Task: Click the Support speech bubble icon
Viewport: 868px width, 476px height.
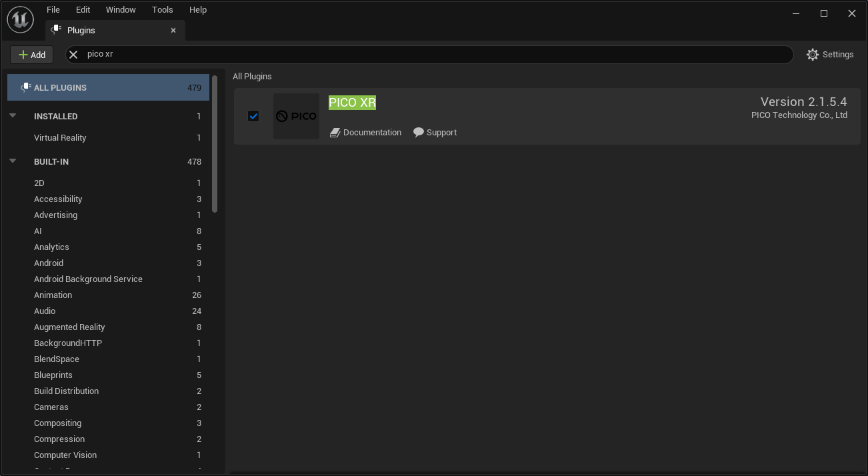Action: tap(419, 133)
